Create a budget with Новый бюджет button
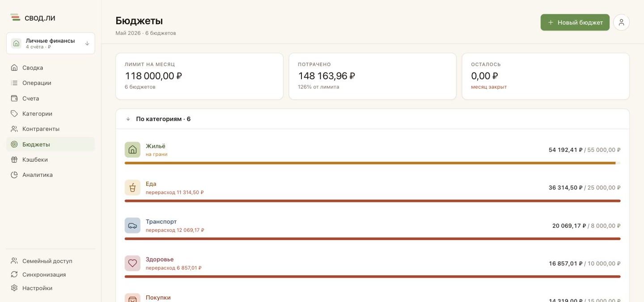Image resolution: width=644 pixels, height=302 pixels. (x=575, y=22)
